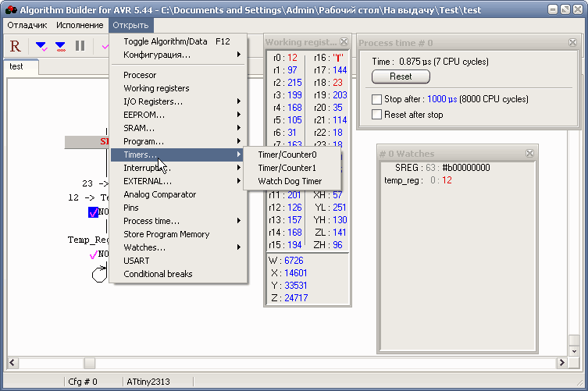The height and width of the screenshot is (391, 588).
Task: Close the # 0 Watches panel
Action: click(x=529, y=154)
